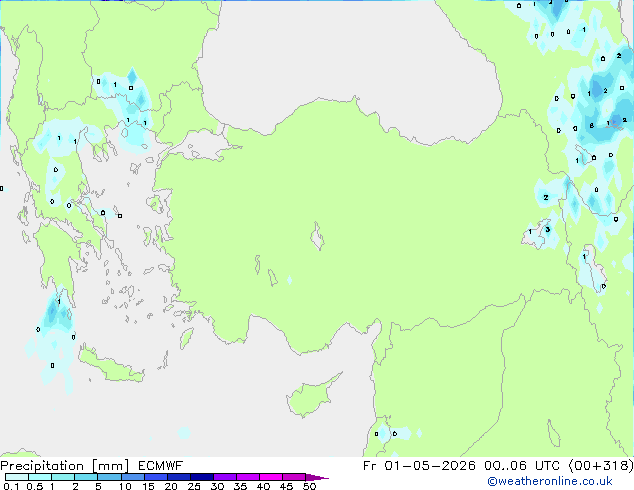Select the magenta 50 mm legend arrow tip
The image size is (634, 490).
pyautogui.click(x=322, y=478)
